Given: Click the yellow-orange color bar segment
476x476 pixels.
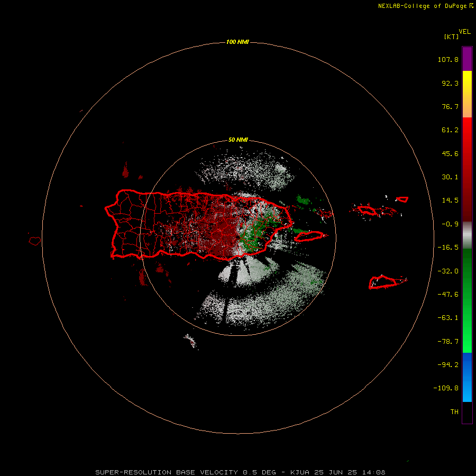Looking at the screenshot, I should [467, 94].
